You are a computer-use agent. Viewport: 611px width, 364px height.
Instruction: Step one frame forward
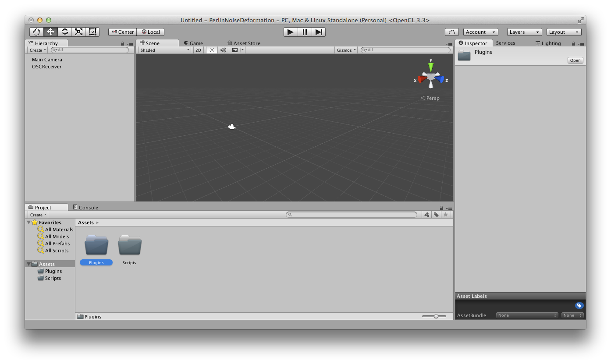coord(319,32)
